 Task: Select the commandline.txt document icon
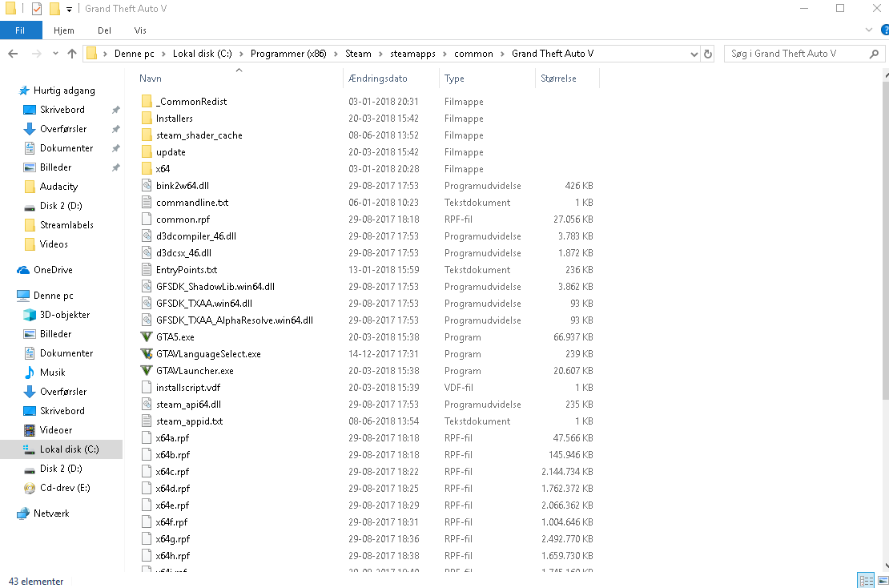(x=147, y=203)
